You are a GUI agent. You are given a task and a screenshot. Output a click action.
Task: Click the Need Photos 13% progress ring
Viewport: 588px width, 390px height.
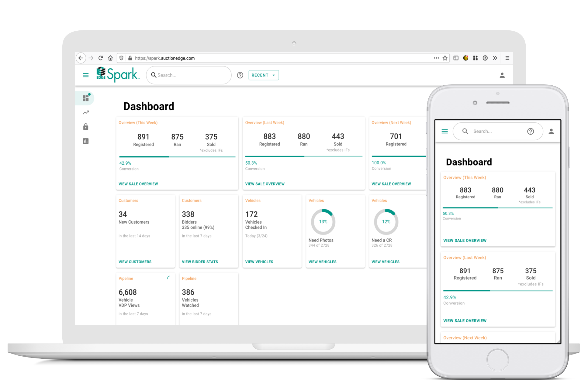point(323,221)
